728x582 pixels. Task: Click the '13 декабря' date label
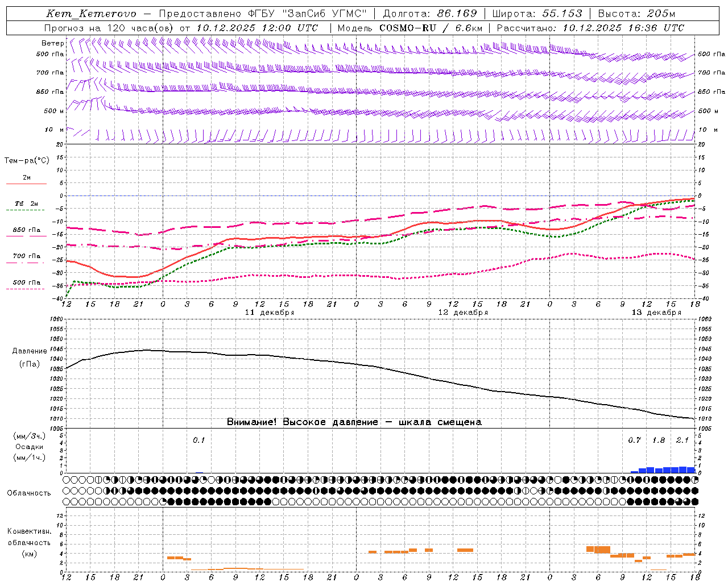(x=656, y=313)
